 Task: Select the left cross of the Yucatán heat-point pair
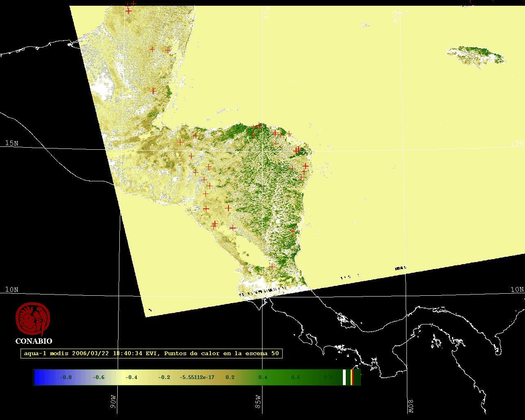click(x=152, y=49)
